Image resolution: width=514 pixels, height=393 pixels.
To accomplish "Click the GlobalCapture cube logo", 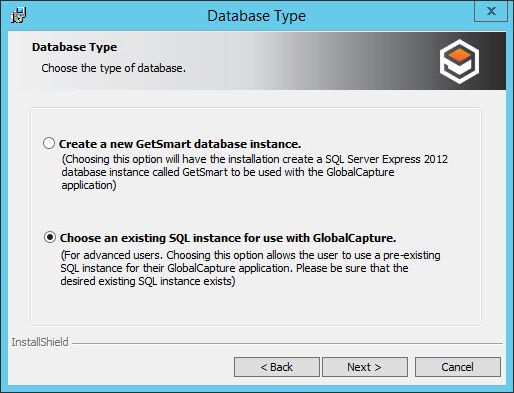I will (x=459, y=61).
